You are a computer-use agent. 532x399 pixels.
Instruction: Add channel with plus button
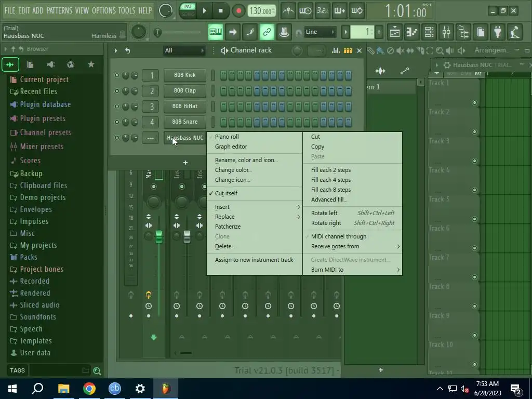pos(185,163)
